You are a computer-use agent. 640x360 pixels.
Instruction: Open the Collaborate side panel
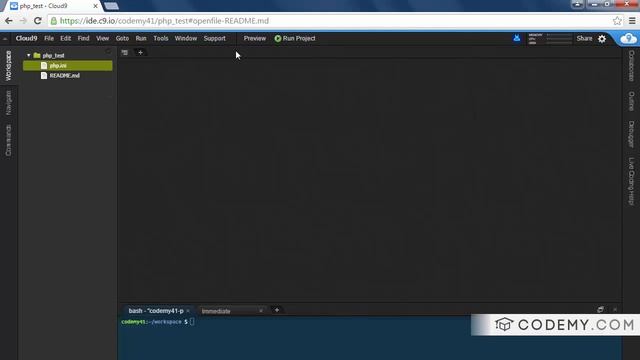631,65
